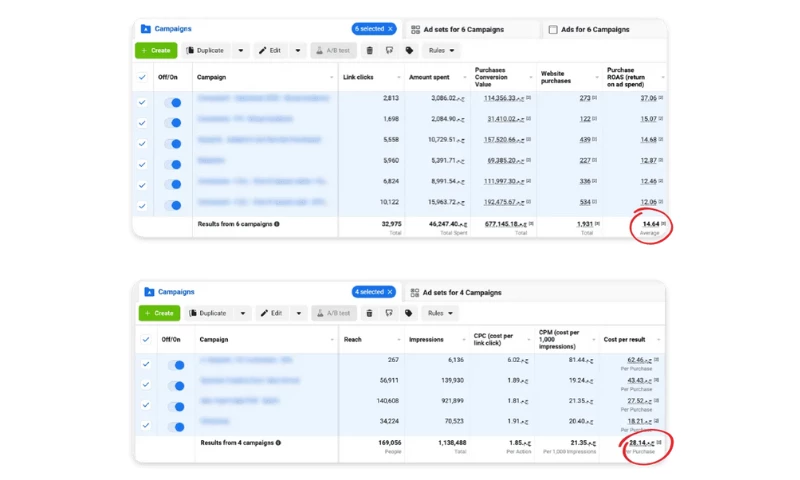
Task: Click the info icon beside 'Results from 6 campaigns'
Action: [x=277, y=224]
